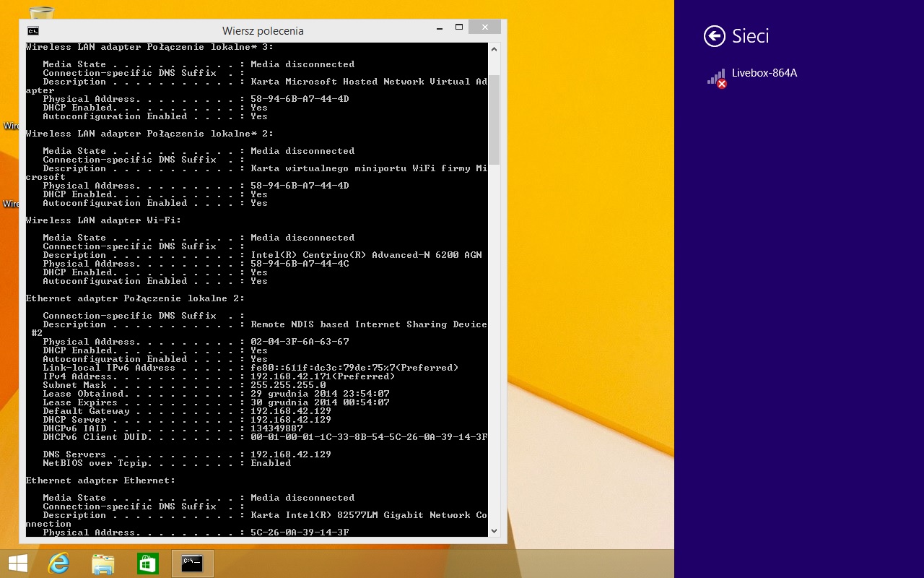Click the Karta Microsoft Hosted Network Virtual description
Image resolution: width=924 pixels, height=578 pixels.
pyautogui.click(x=369, y=82)
